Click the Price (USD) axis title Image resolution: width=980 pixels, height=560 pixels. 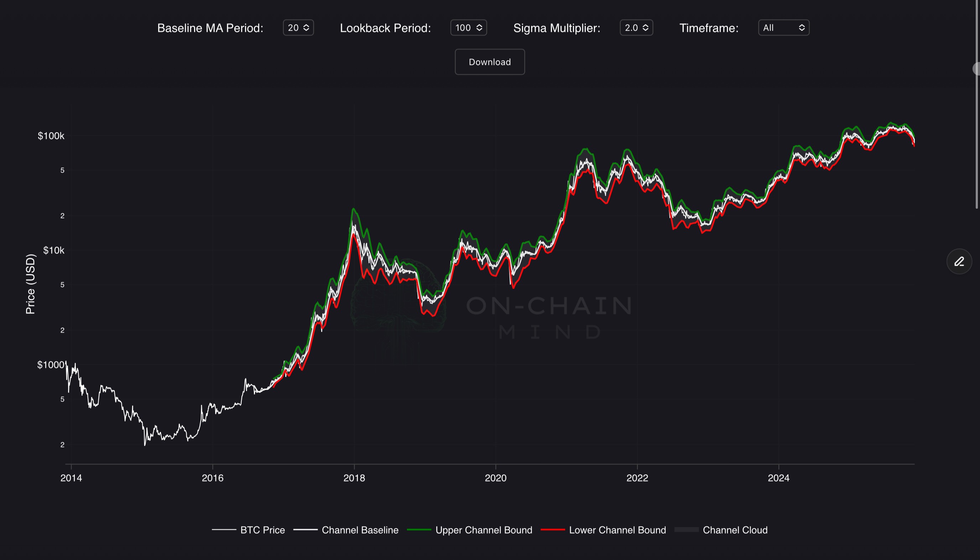pyautogui.click(x=30, y=284)
